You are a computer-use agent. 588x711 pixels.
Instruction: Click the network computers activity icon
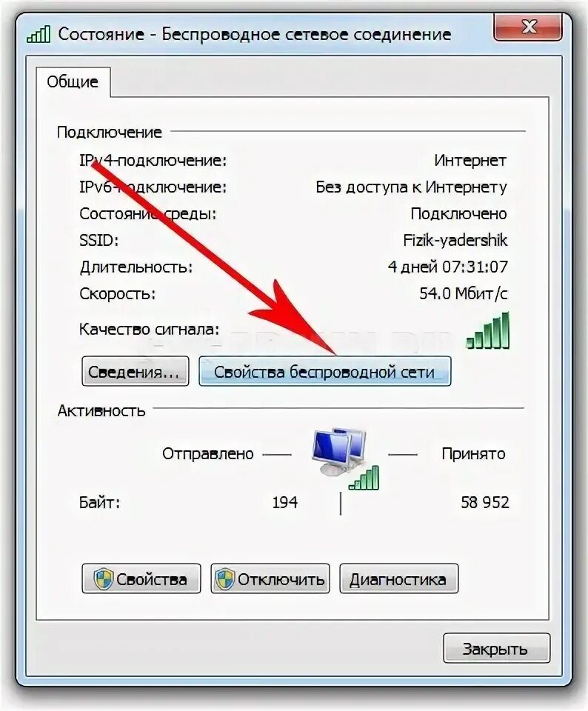338,453
